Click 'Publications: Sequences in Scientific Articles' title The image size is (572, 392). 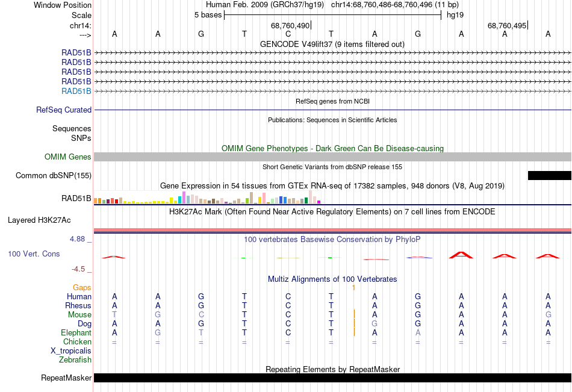(x=332, y=120)
